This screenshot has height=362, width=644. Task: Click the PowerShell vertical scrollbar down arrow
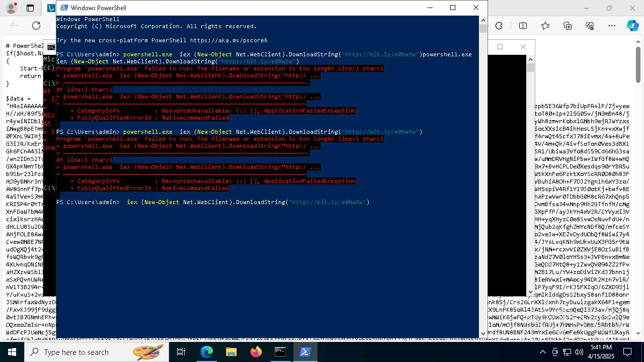coord(483,333)
